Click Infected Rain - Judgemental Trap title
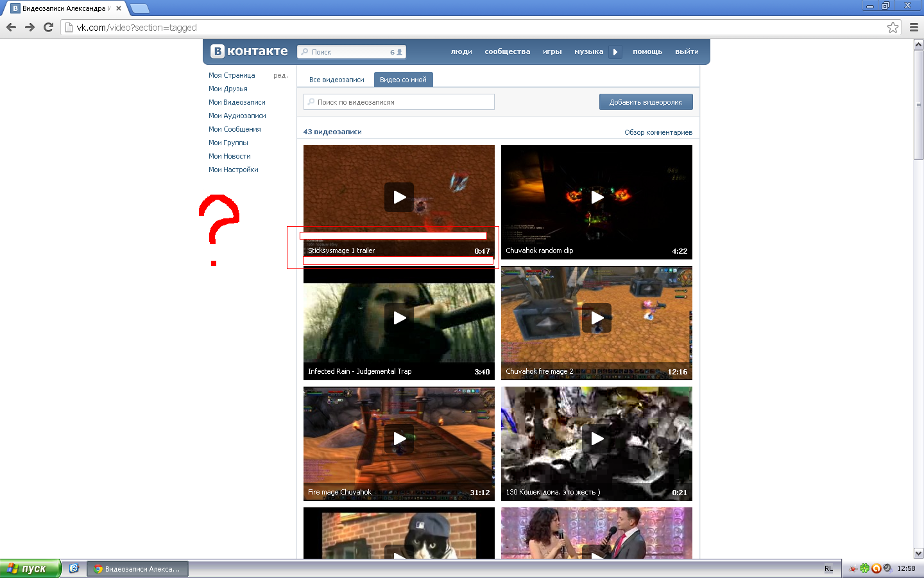This screenshot has width=924, height=578. click(x=360, y=371)
